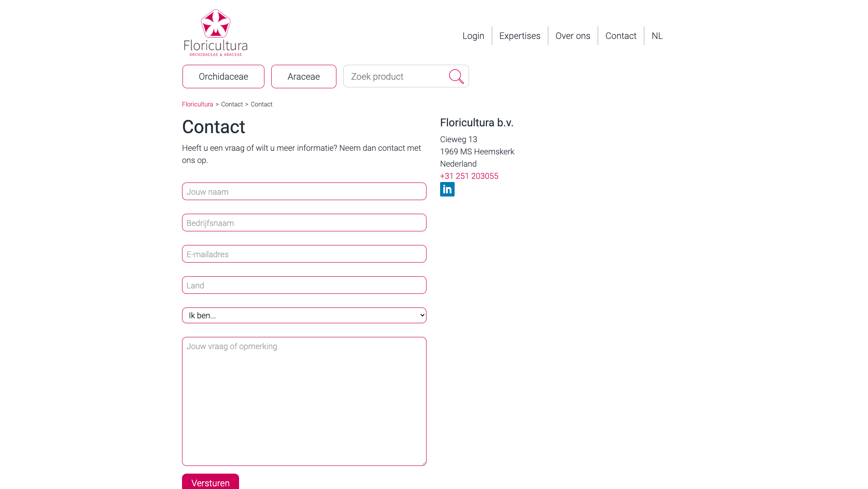868x489 pixels.
Task: Click the Jouw vraag of opmerking textarea
Action: (x=304, y=401)
